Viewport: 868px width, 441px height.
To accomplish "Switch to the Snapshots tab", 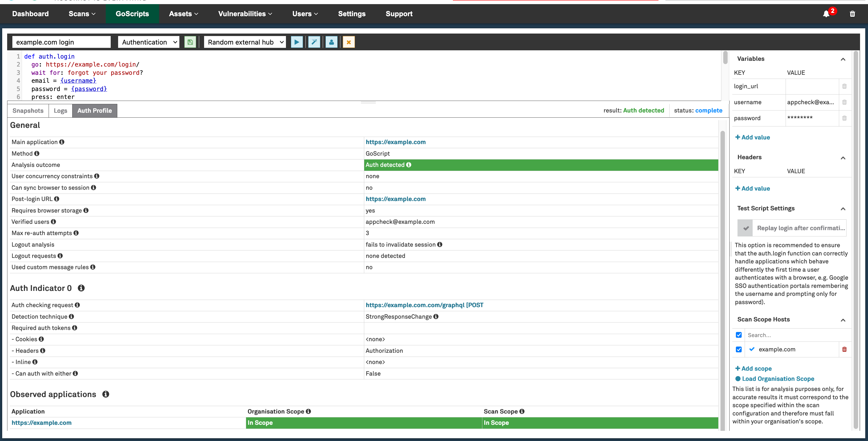I will [x=28, y=111].
